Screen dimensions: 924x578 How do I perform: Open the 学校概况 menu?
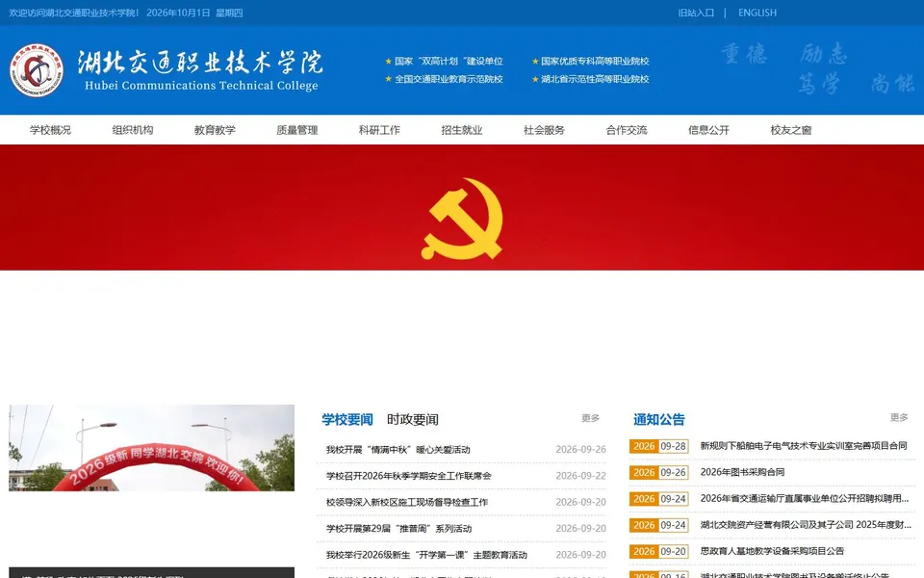[51, 130]
